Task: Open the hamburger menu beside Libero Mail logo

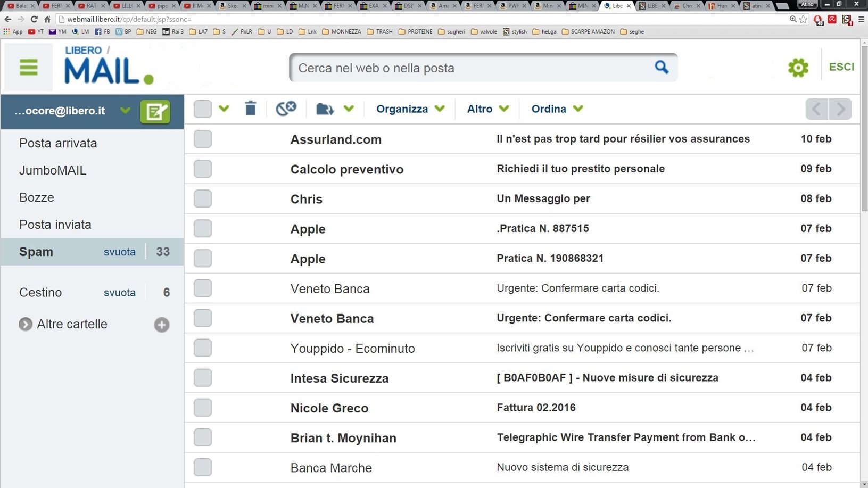Action: pyautogui.click(x=29, y=68)
